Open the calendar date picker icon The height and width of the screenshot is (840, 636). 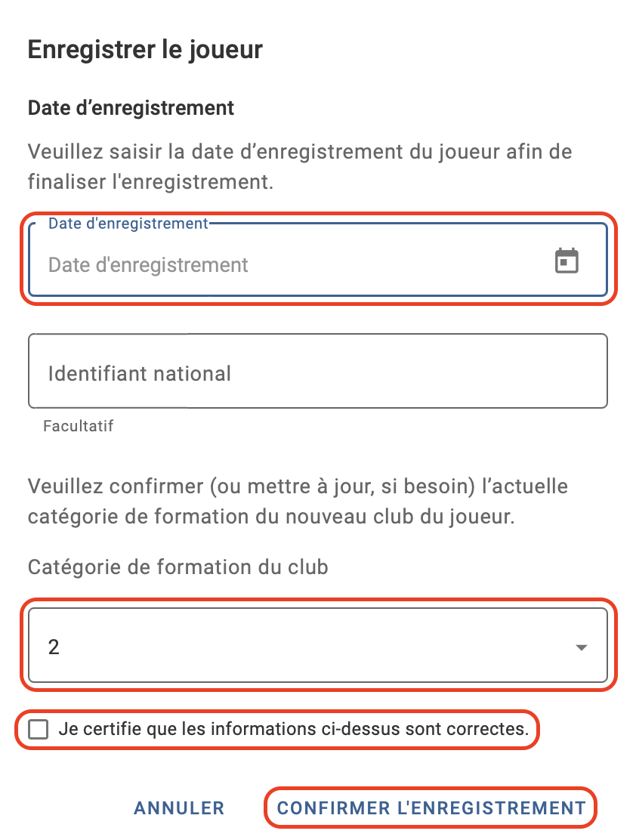tap(567, 261)
